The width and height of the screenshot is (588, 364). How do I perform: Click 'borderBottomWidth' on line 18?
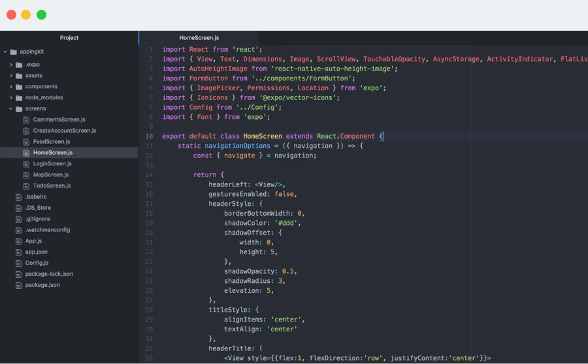point(257,214)
